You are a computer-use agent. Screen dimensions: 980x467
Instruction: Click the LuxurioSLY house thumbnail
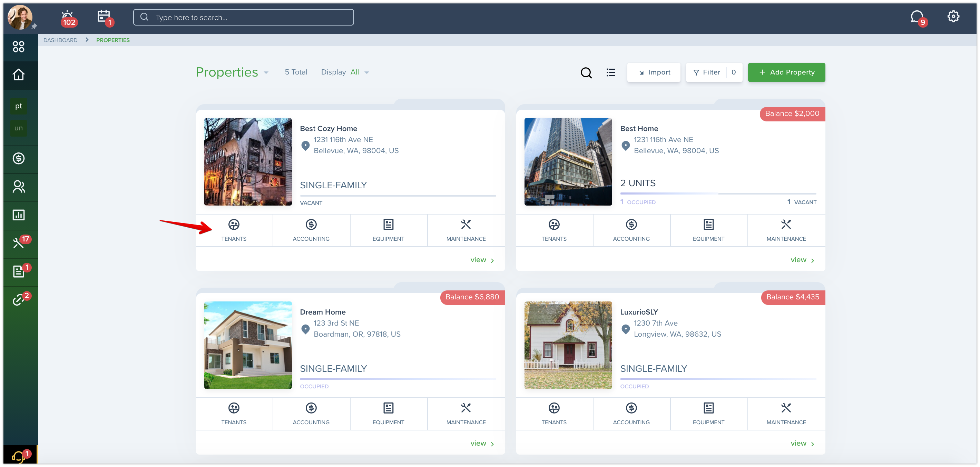pyautogui.click(x=568, y=345)
